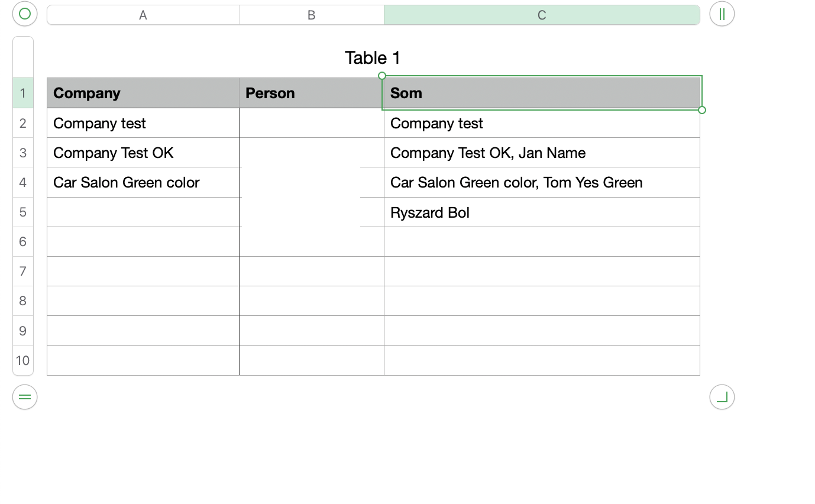The height and width of the screenshot is (504, 815).
Task: Select the 'Person' header cell
Action: [312, 93]
